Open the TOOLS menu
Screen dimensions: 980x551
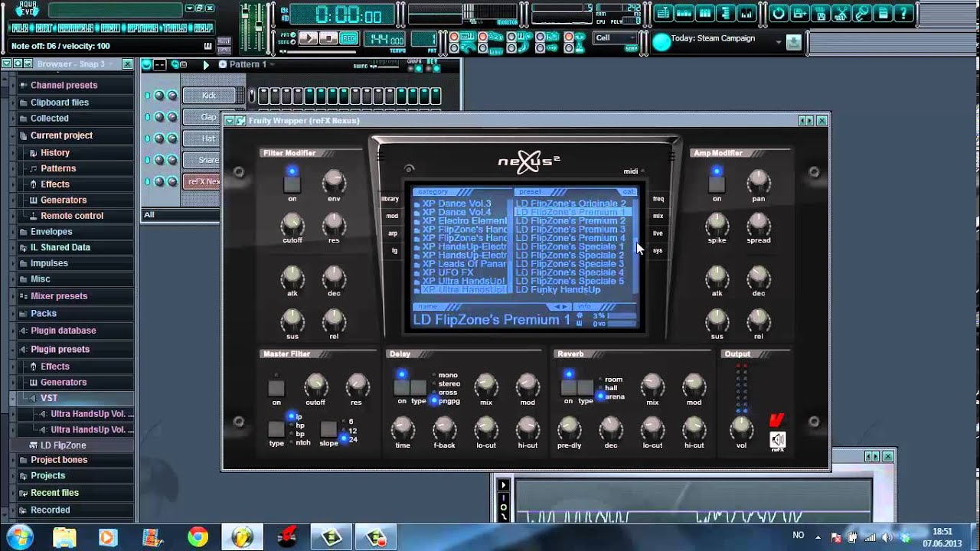175,28
